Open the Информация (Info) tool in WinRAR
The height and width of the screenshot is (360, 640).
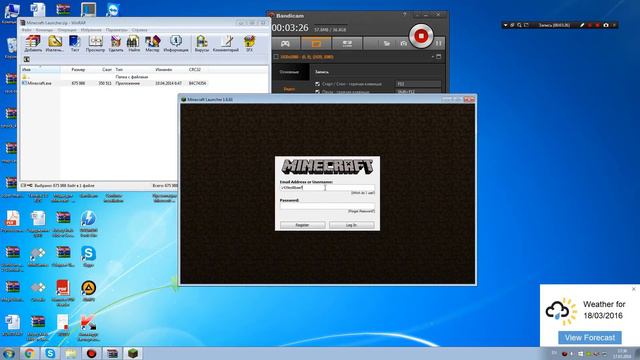(x=176, y=43)
